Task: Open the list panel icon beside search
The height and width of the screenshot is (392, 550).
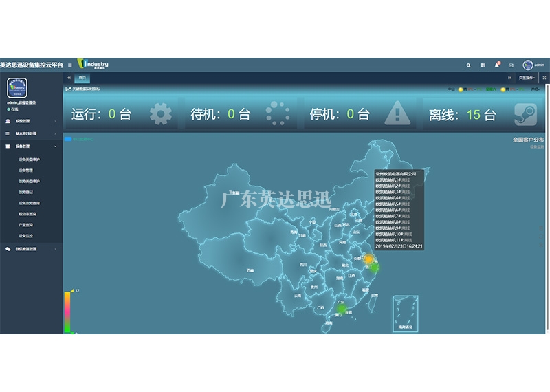Action: coord(483,65)
